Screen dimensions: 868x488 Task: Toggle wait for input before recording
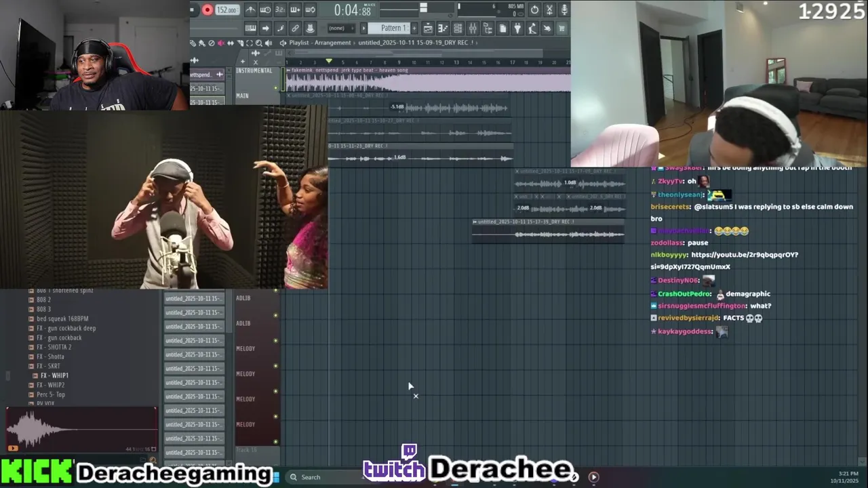265,9
